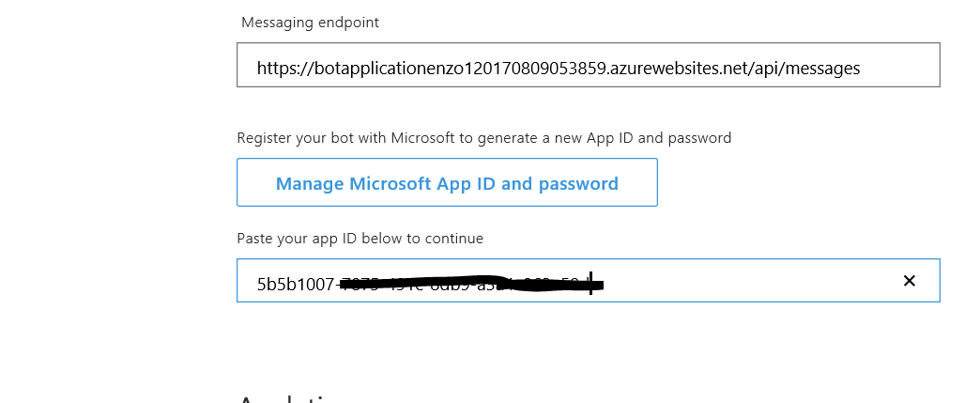The image size is (980, 403).
Task: Click the word "continue" in the paste instruction
Action: [x=454, y=239]
